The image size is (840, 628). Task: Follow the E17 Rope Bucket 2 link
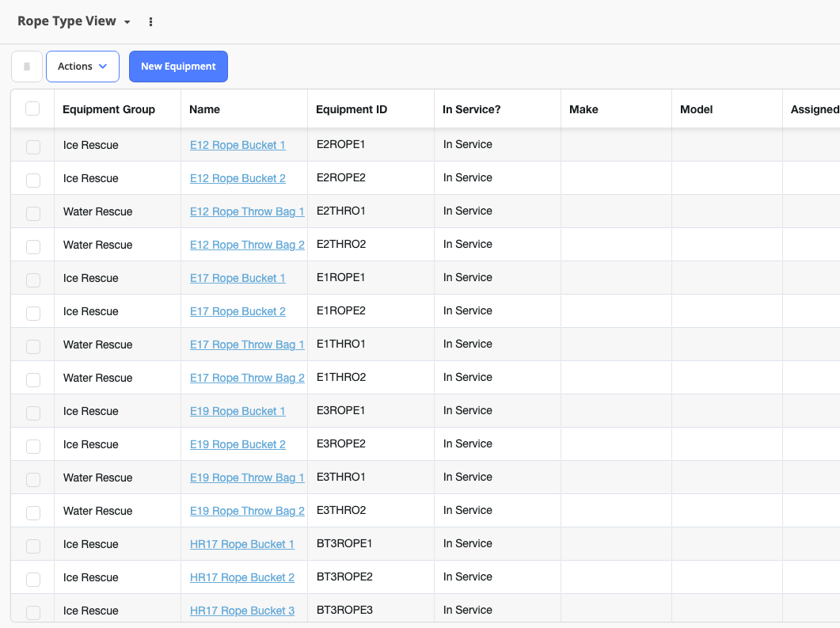[238, 311]
